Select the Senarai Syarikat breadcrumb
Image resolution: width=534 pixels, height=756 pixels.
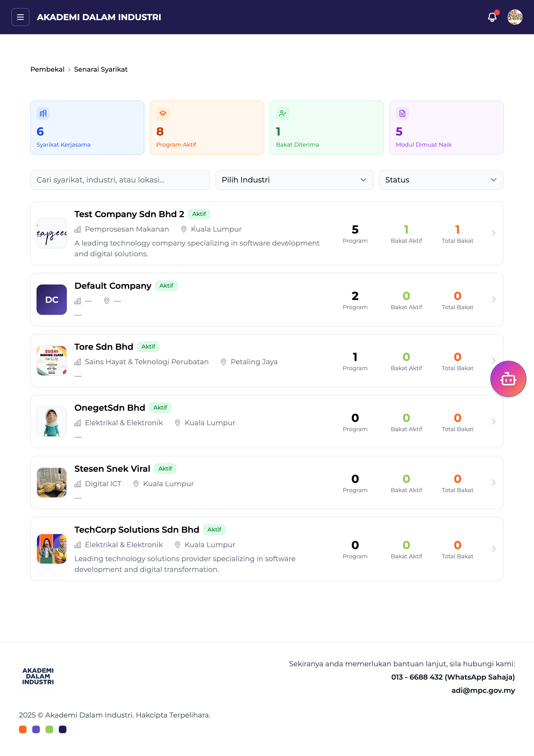coord(101,70)
